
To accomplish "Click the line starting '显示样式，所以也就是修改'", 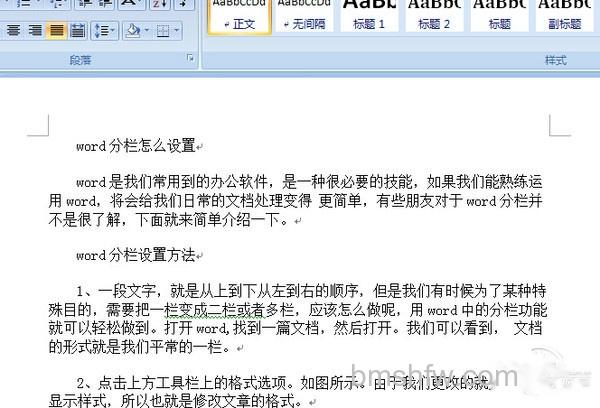I will tap(176, 401).
